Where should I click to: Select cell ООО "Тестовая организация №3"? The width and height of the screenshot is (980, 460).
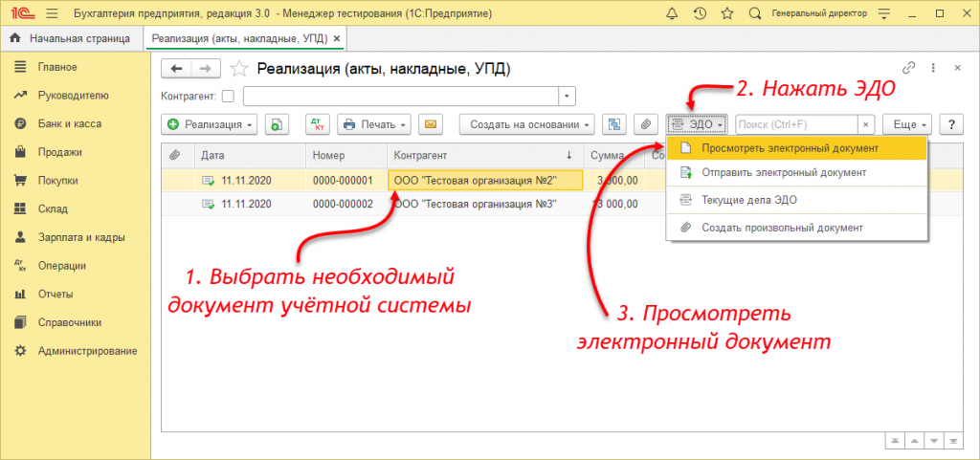pos(485,204)
